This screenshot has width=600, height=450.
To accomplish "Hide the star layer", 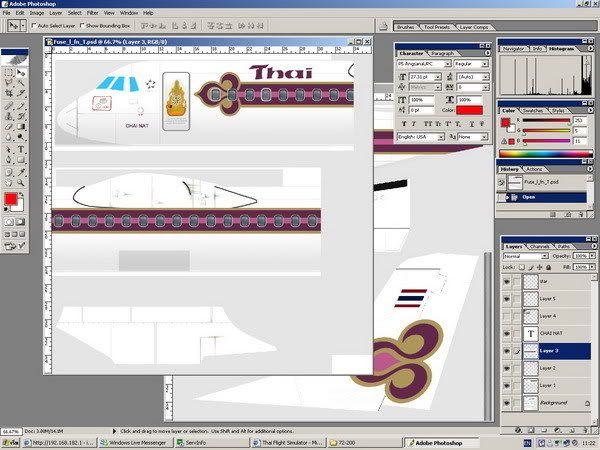I will click(x=507, y=282).
